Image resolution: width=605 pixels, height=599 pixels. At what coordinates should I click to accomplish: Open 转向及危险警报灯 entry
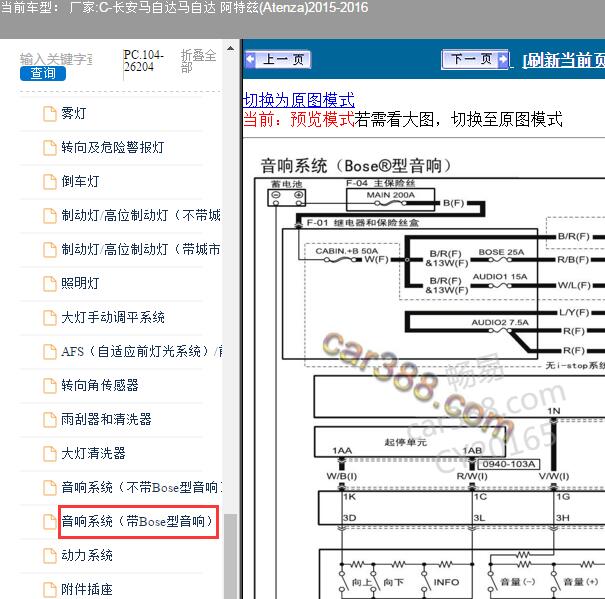[x=113, y=147]
